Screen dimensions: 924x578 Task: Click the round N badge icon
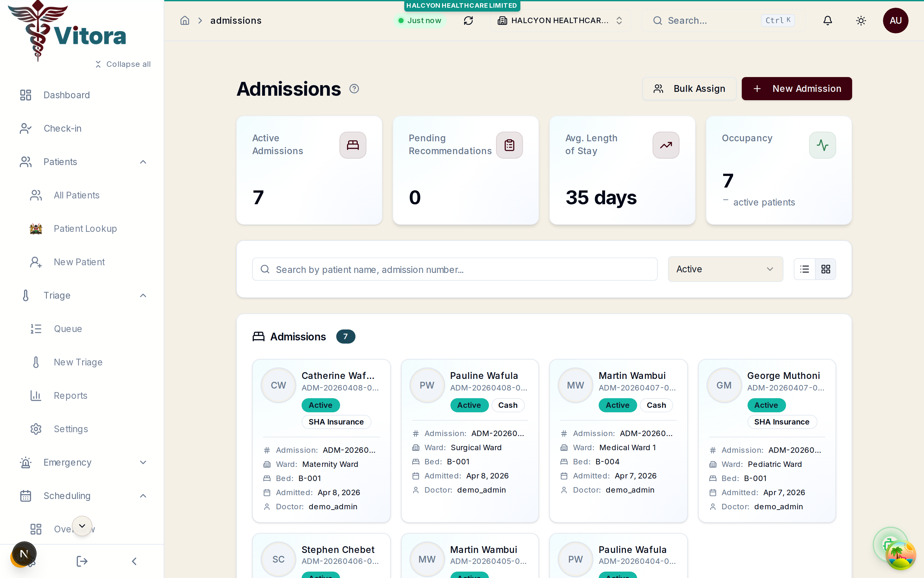pos(24,554)
